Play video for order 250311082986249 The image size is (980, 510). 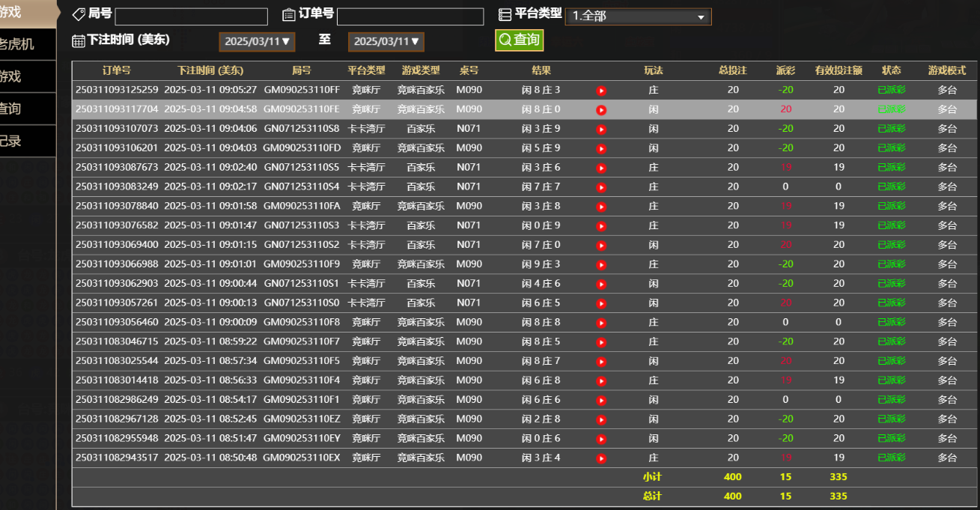(x=600, y=401)
